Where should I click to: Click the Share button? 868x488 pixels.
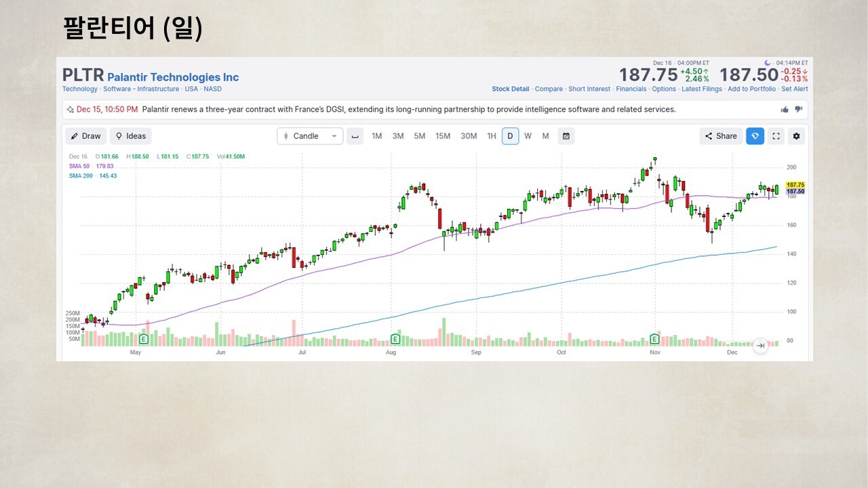click(x=720, y=136)
